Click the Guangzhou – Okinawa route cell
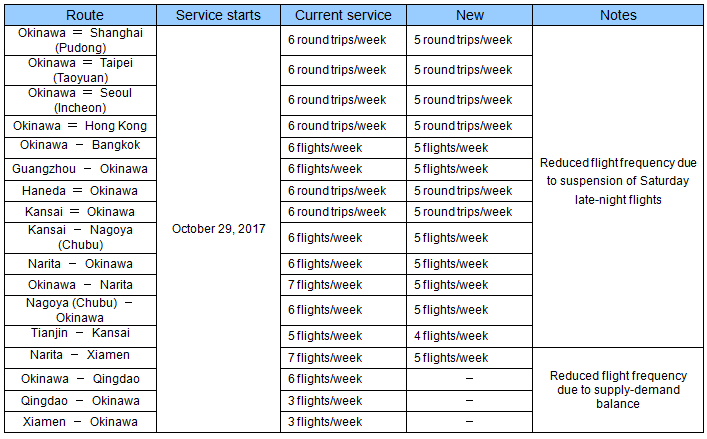This screenshot has width=707, height=439. pyautogui.click(x=80, y=169)
